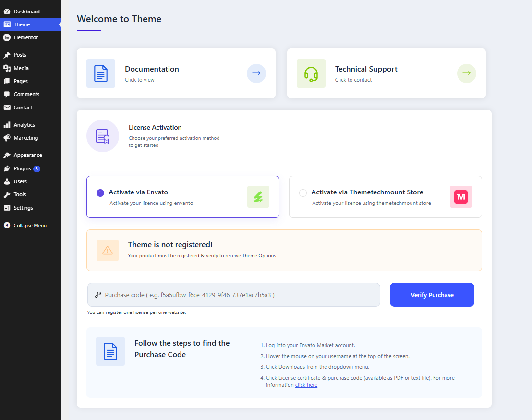Click the Envato leaf logo icon
532x420 pixels.
point(258,197)
